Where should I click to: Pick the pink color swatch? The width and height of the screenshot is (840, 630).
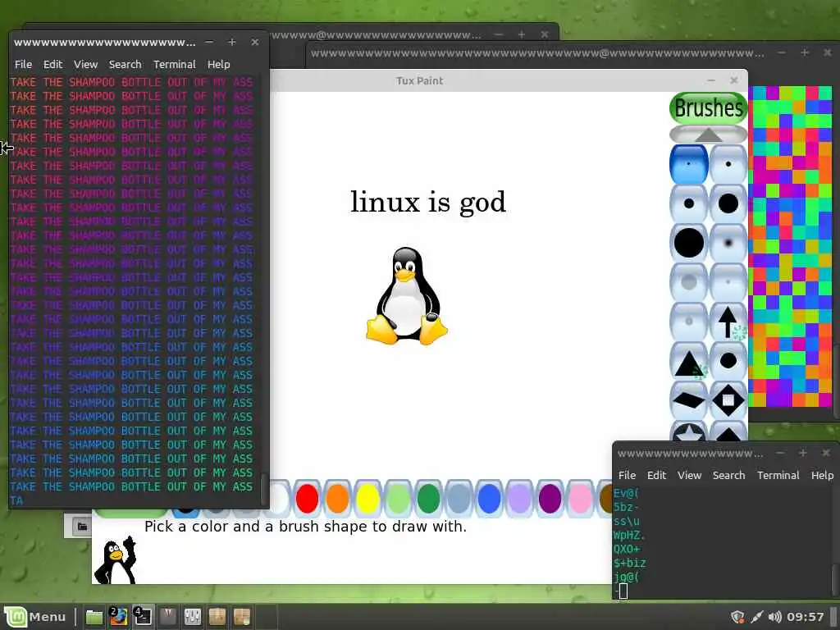pos(580,498)
